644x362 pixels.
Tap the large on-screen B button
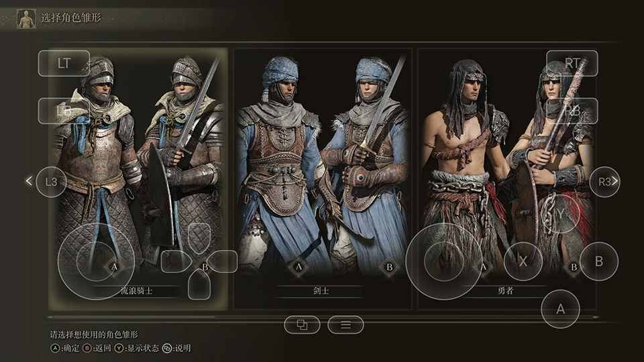599,261
